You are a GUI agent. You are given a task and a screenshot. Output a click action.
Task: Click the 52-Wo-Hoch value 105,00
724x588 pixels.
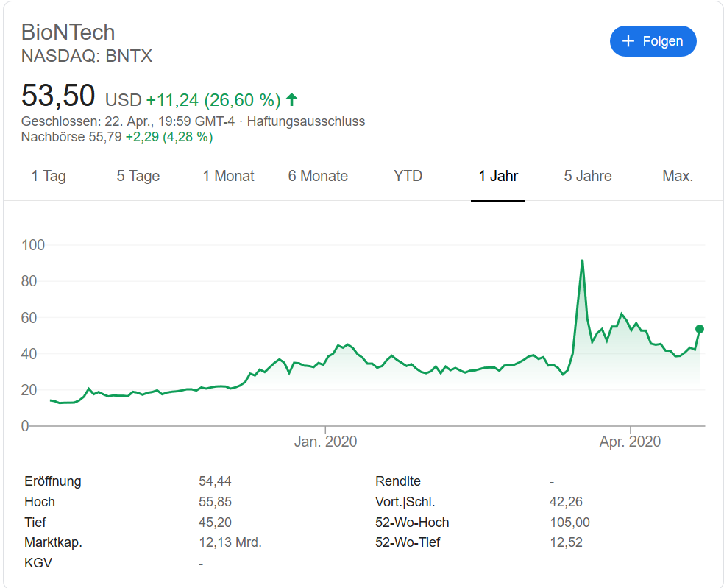[x=569, y=523]
